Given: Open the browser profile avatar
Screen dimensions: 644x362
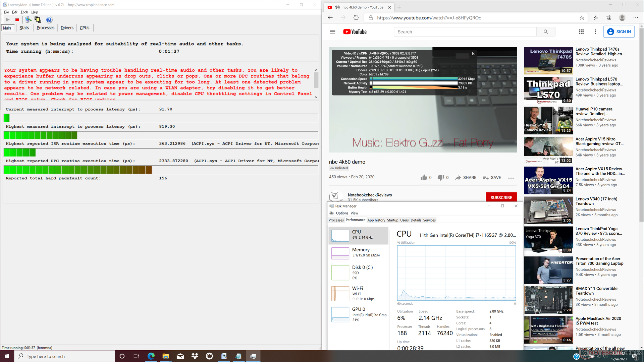Looking at the screenshot, I should 622,18.
